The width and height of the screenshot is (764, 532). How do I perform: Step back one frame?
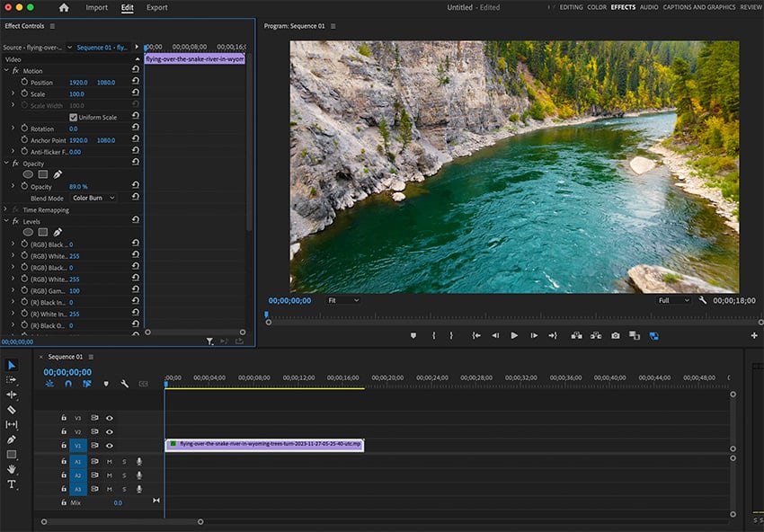coord(495,336)
